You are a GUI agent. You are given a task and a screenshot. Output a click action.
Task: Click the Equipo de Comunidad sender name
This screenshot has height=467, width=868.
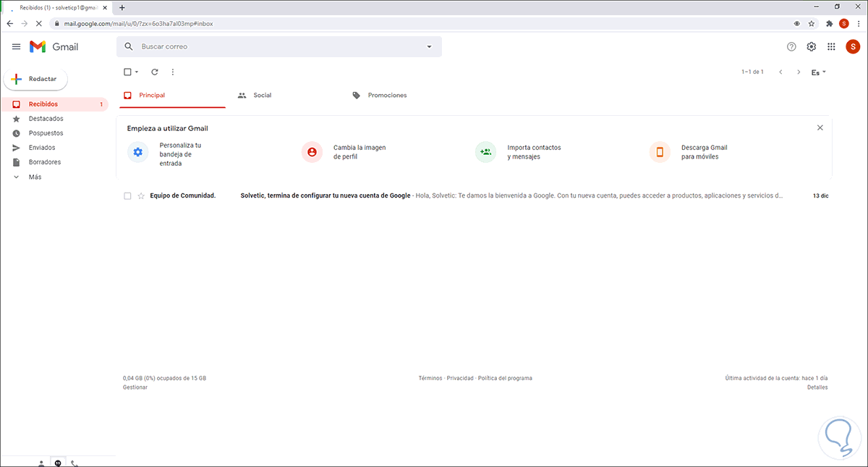[x=183, y=195]
